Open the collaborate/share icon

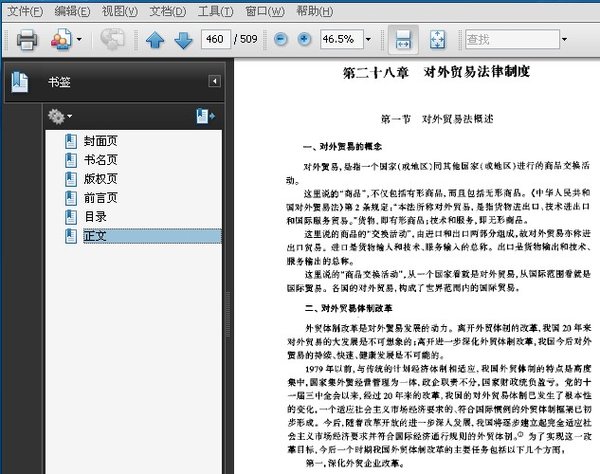[x=61, y=39]
